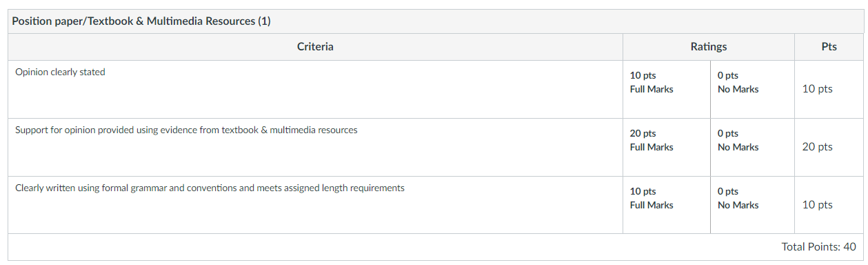Choose 10 pts Full Marks for Opinion clearly stated
868x265 pixels.
[667, 89]
